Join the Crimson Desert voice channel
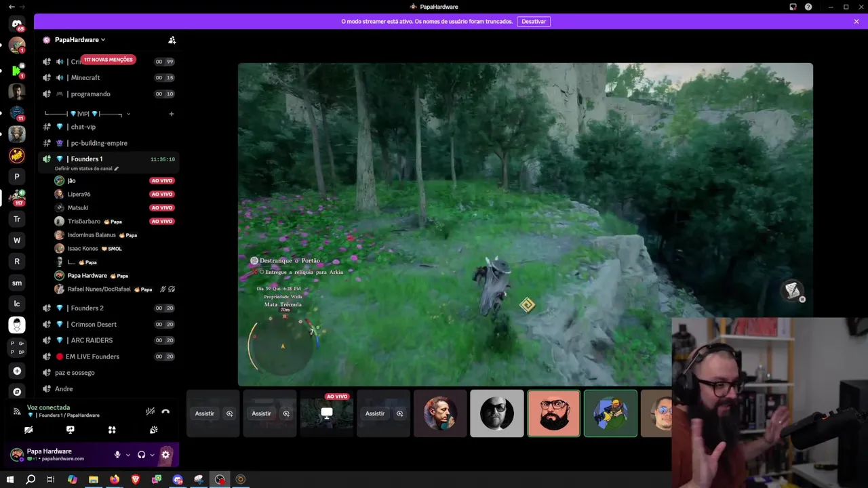The width and height of the screenshot is (868, 488). pos(108,325)
